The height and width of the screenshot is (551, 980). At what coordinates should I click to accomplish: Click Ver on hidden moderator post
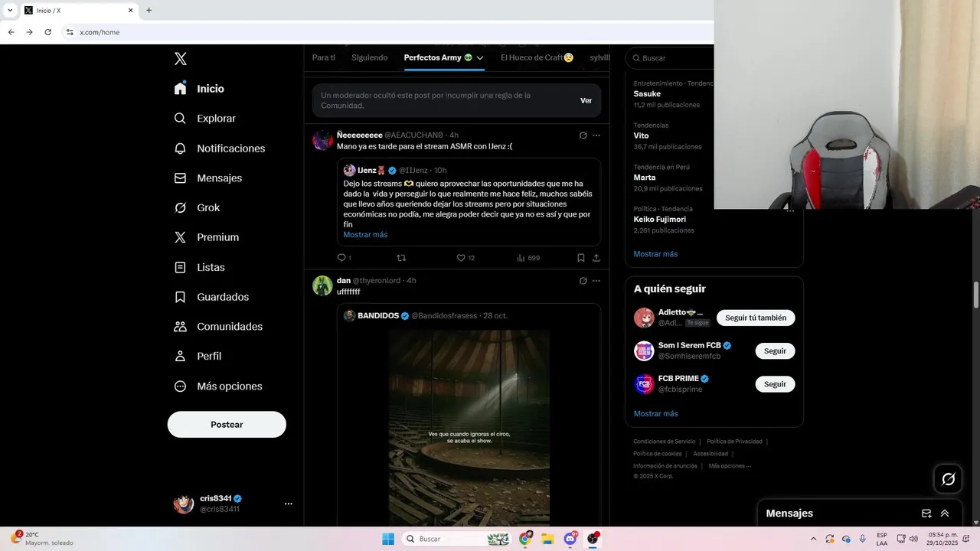coord(586,100)
